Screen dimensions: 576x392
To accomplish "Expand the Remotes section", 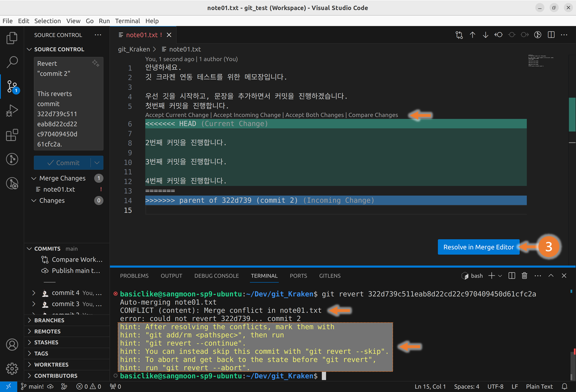I will [x=29, y=331].
